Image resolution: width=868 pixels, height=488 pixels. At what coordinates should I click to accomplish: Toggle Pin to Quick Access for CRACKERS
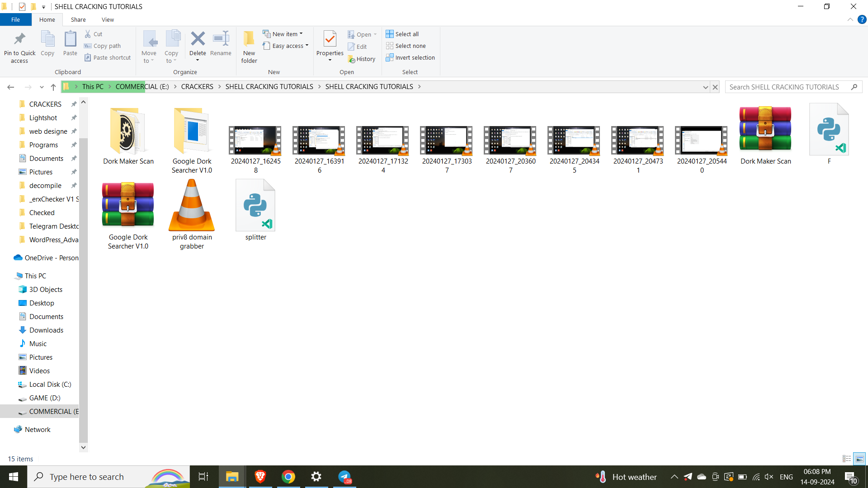[x=73, y=103]
